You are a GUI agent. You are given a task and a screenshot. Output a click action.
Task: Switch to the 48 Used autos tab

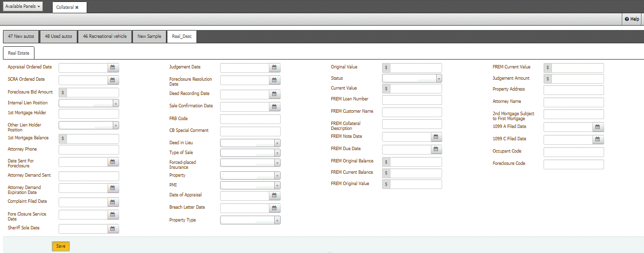click(x=58, y=36)
